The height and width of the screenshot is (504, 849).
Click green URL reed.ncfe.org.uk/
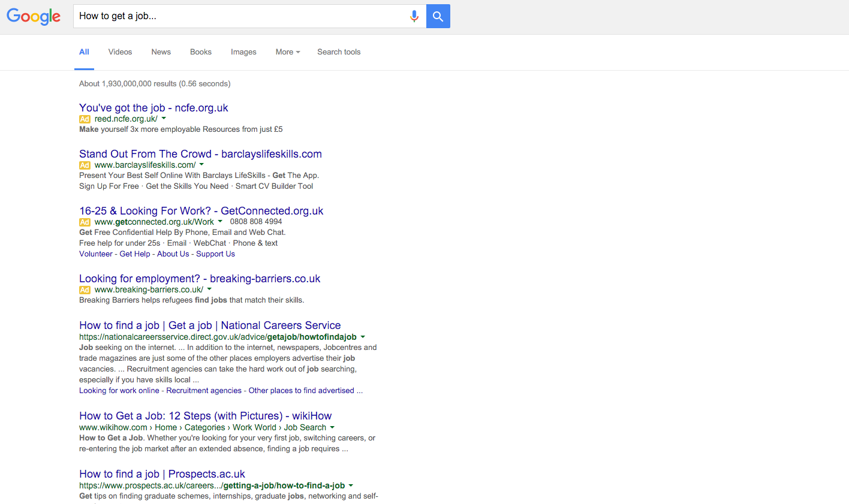click(x=126, y=119)
